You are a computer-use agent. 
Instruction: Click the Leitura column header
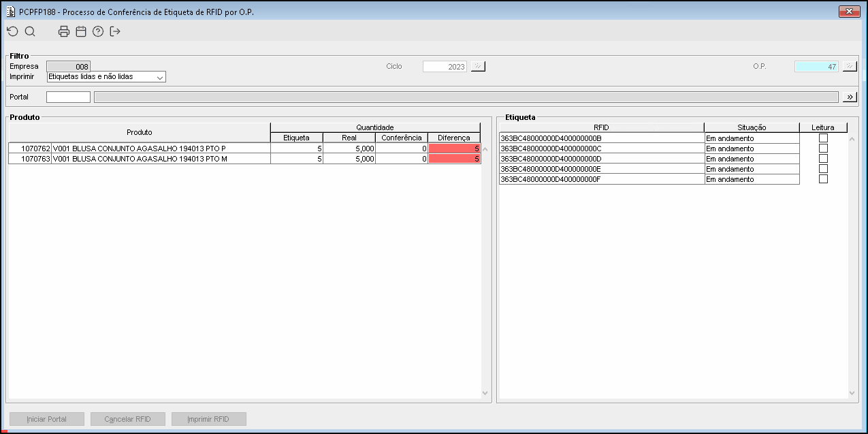tap(823, 127)
